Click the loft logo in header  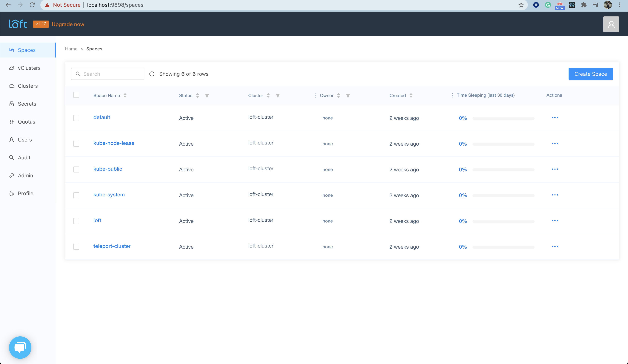[x=18, y=24]
